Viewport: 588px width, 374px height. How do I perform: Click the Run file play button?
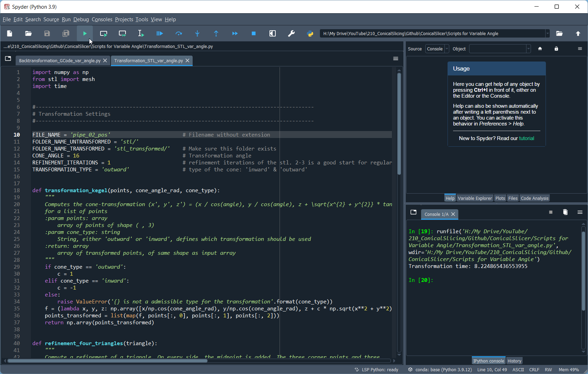click(x=85, y=34)
